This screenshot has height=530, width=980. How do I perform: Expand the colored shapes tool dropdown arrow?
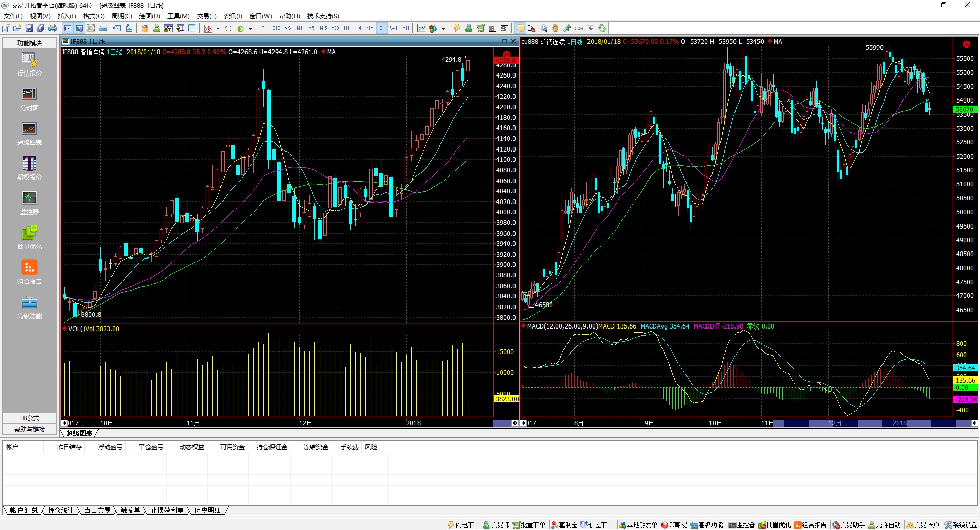[x=443, y=29]
